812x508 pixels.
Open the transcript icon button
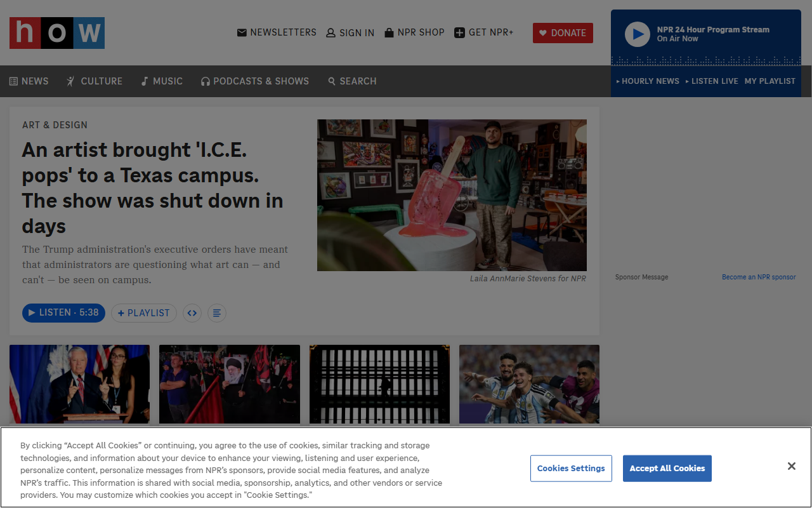coord(217,313)
